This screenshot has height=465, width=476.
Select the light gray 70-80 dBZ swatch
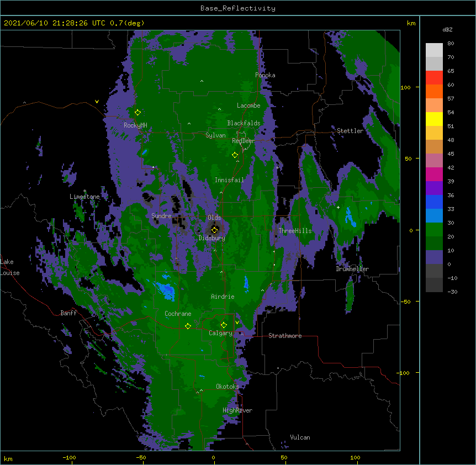pyautogui.click(x=434, y=50)
